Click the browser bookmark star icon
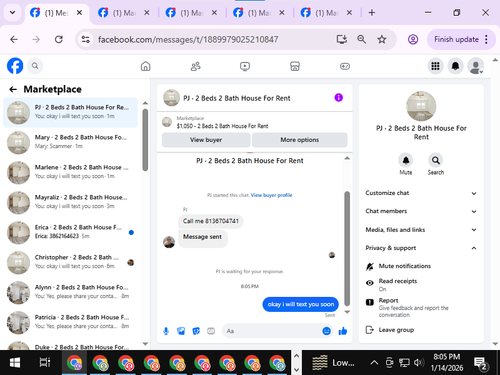The image size is (500, 375). tap(382, 39)
